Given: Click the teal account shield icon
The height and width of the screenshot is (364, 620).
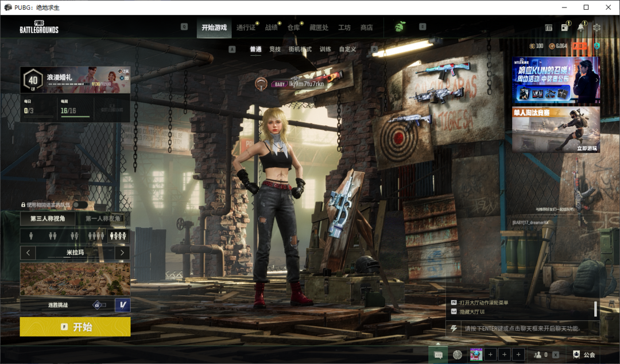Looking at the screenshot, I should pyautogui.click(x=596, y=46).
